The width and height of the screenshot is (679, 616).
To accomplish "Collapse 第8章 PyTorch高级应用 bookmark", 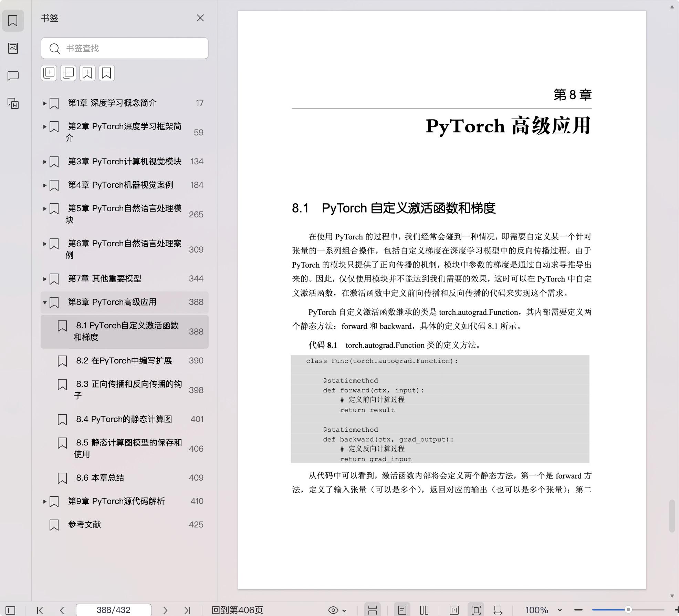I will [44, 302].
